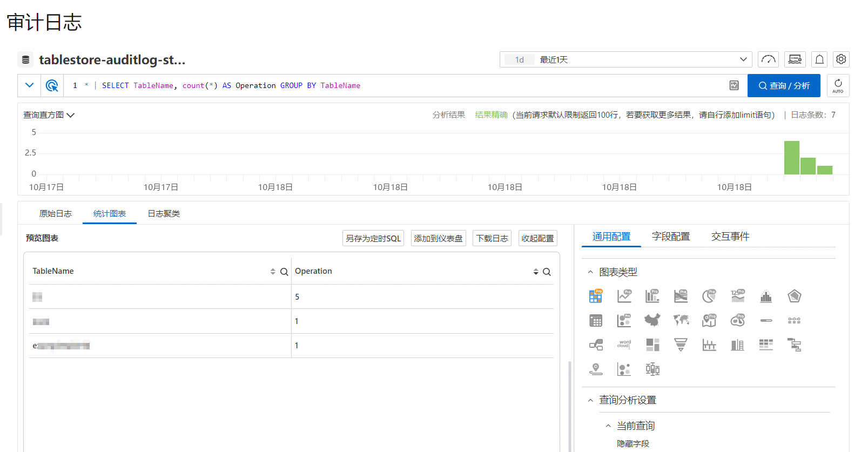
Task: Choose the progress bar chart type
Action: tap(766, 321)
